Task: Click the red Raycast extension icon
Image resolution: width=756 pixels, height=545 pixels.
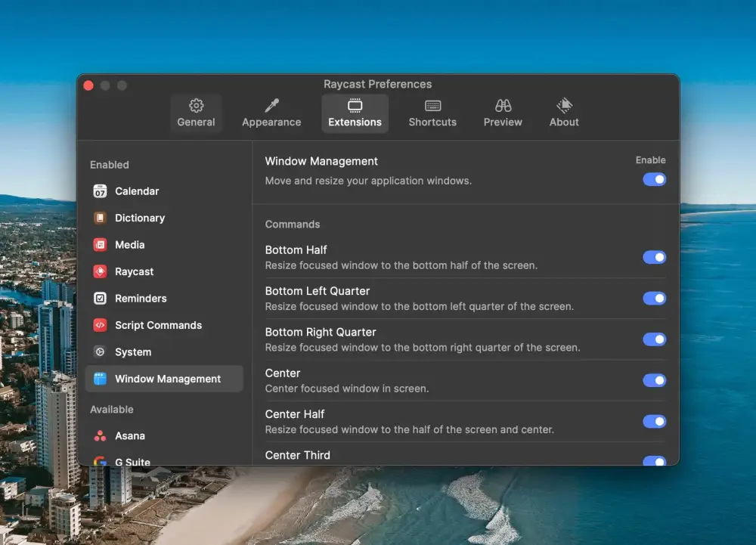Action: pos(100,271)
